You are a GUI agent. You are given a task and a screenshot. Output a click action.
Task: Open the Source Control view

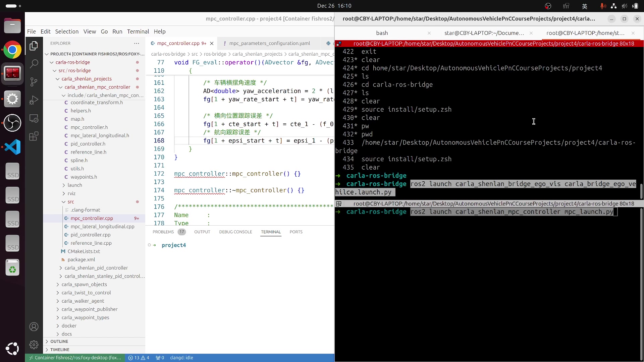[x=34, y=82]
